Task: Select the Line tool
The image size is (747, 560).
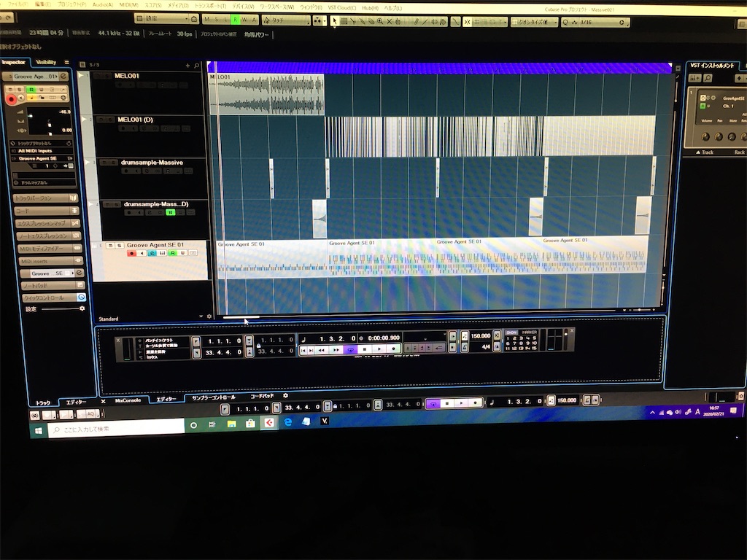Action: (425, 22)
